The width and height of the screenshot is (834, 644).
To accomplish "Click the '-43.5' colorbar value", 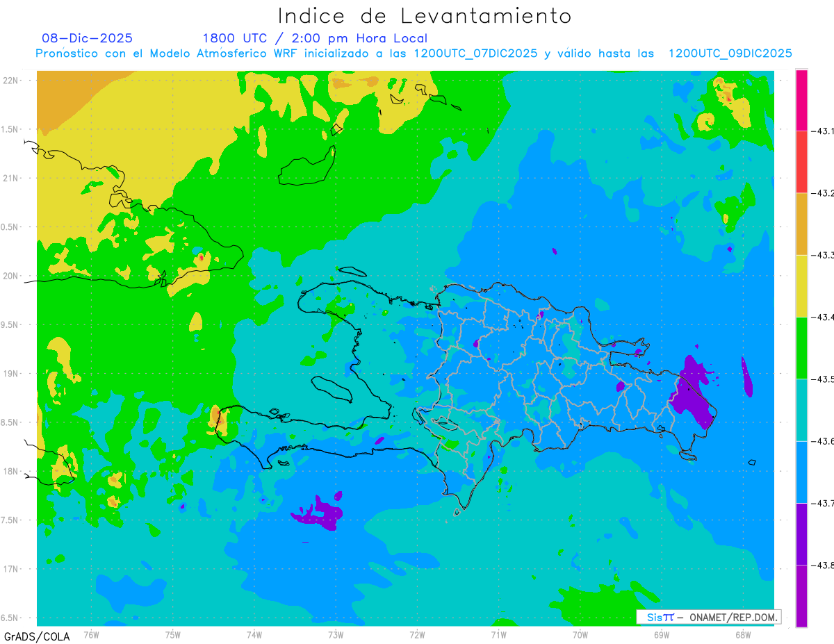I will point(822,379).
